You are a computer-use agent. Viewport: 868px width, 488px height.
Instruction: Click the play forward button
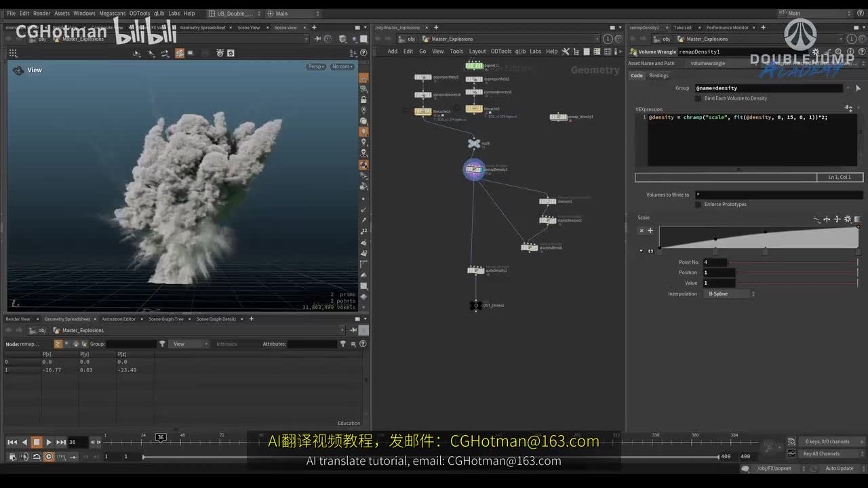click(x=49, y=442)
